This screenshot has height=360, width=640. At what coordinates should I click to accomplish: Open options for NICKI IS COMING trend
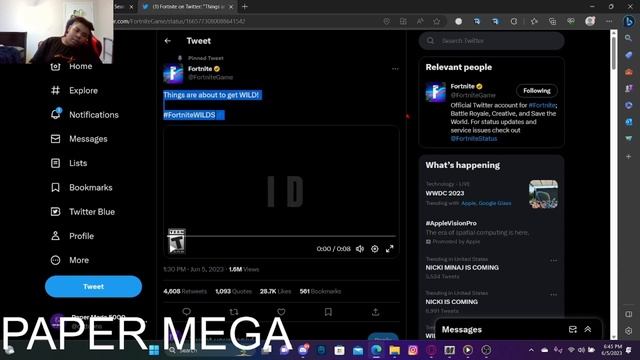point(553,295)
